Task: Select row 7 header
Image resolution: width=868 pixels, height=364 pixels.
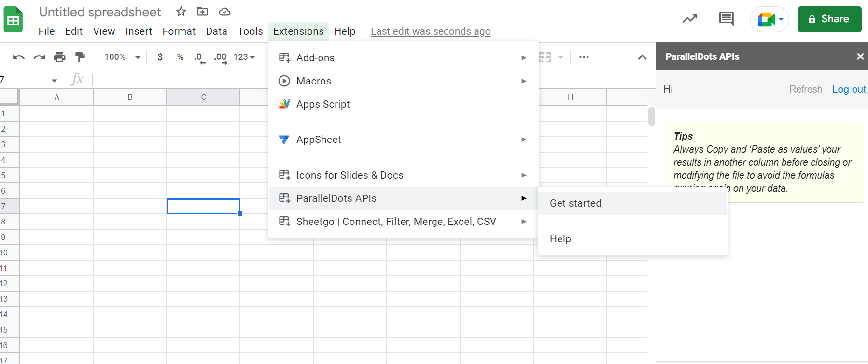Action: click(9, 206)
